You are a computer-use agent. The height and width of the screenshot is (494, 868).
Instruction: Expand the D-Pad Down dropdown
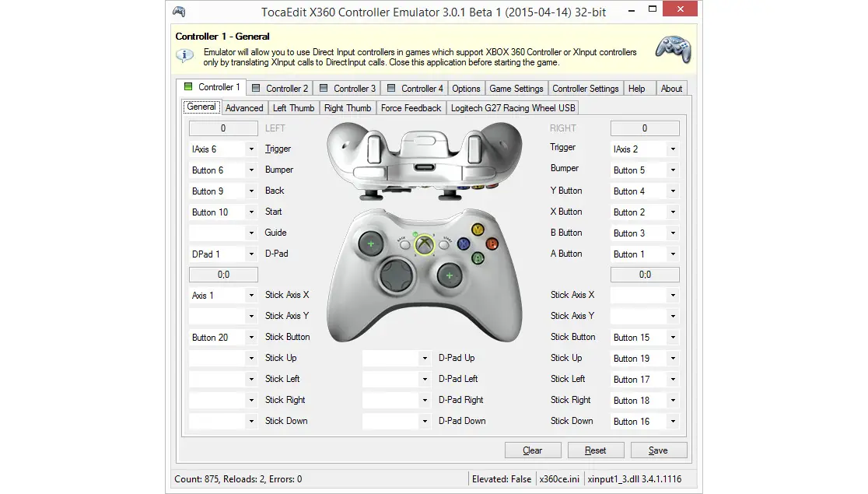tap(425, 422)
